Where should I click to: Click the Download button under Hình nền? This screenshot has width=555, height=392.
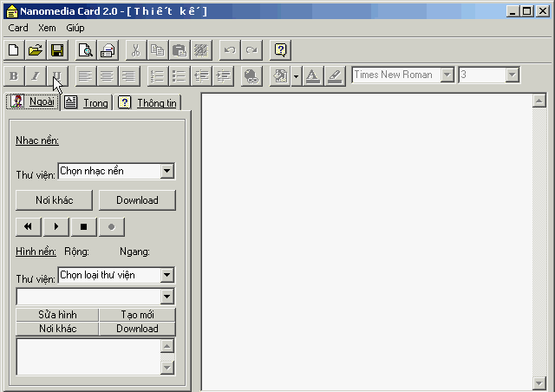pos(137,329)
